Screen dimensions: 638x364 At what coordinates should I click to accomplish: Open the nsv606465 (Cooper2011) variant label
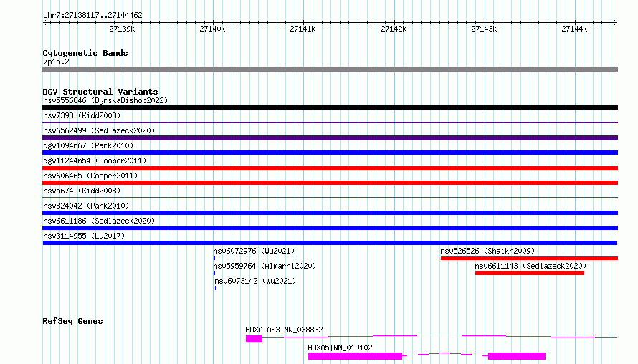[x=90, y=176]
